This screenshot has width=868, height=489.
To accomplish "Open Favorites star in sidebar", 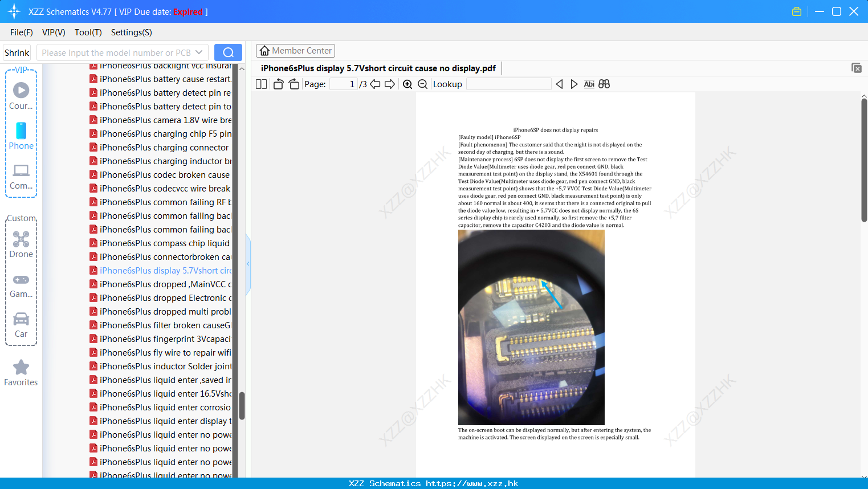I will pyautogui.click(x=21, y=373).
